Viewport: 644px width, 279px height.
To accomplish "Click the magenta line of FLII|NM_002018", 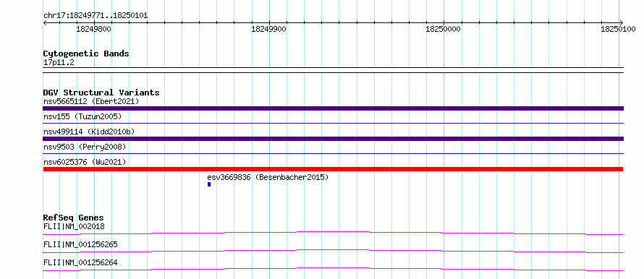I will (333, 233).
